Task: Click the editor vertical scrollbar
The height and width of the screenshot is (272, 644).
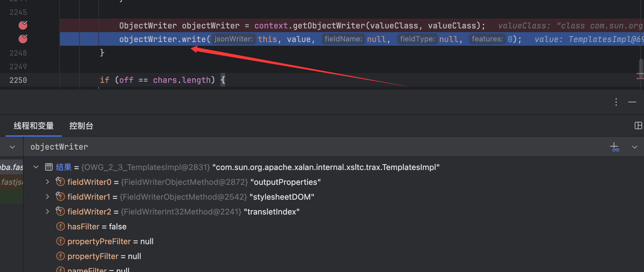Action: coord(641,66)
